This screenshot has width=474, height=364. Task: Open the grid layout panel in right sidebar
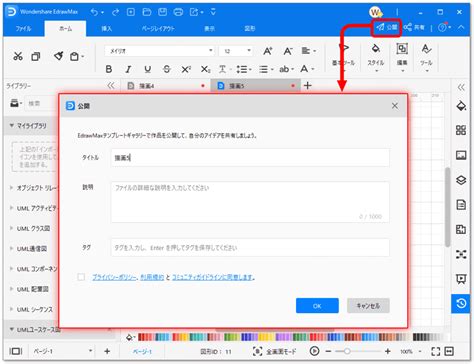click(x=461, y=130)
